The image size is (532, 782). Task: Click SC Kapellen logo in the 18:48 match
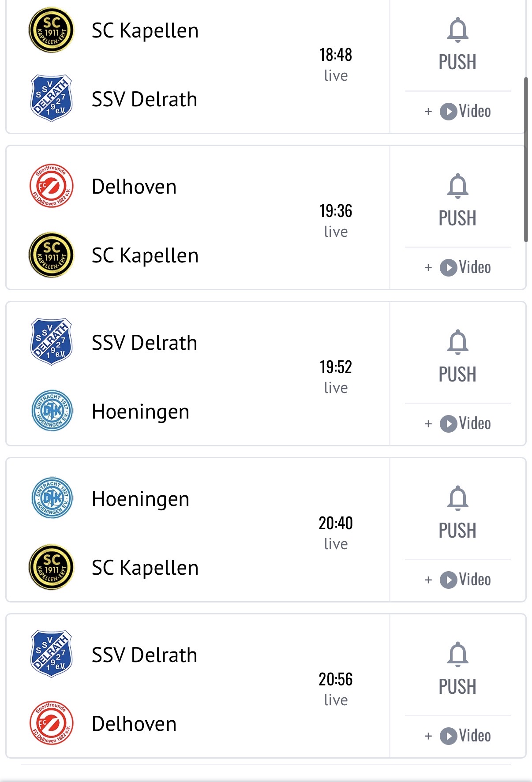pyautogui.click(x=51, y=30)
